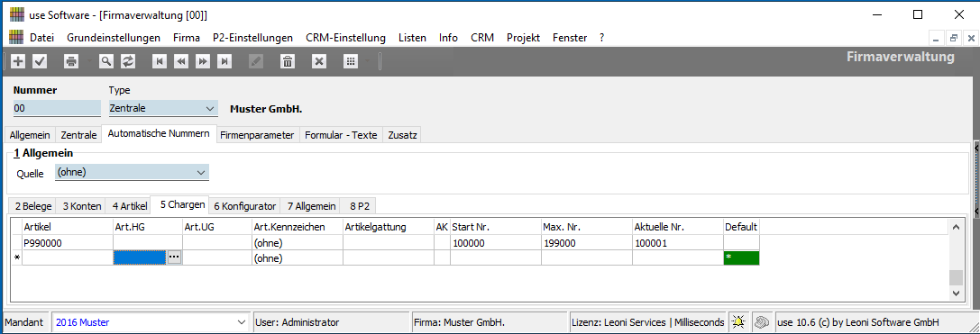
Task: Open the Projekt menu
Action: pyautogui.click(x=523, y=38)
